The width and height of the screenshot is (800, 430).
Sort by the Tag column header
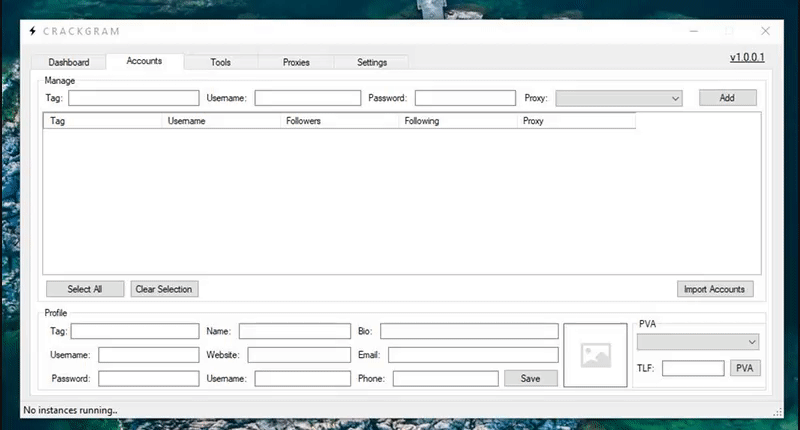103,121
